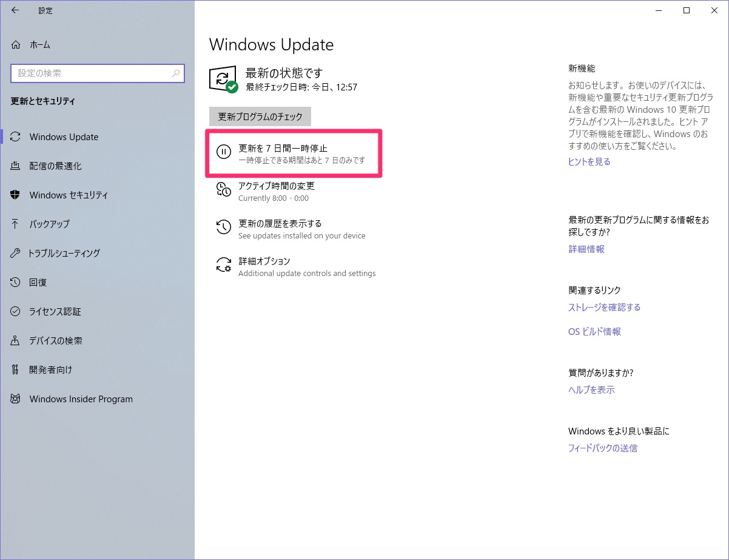This screenshot has width=729, height=560.
Task: Maximize the Settings window
Action: coord(687,10)
